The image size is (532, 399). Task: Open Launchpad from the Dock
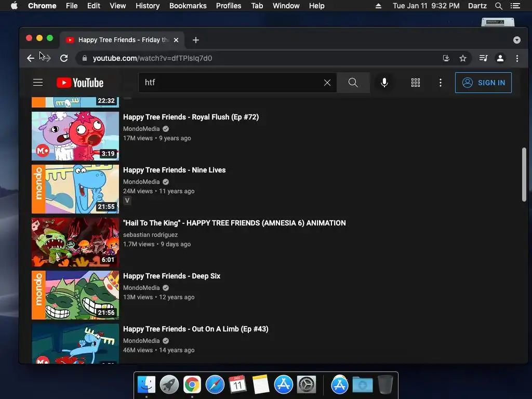pyautogui.click(x=169, y=384)
